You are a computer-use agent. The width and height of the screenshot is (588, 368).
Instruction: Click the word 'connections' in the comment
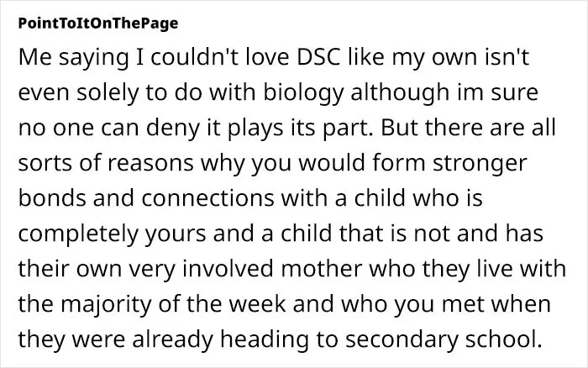[207, 198]
